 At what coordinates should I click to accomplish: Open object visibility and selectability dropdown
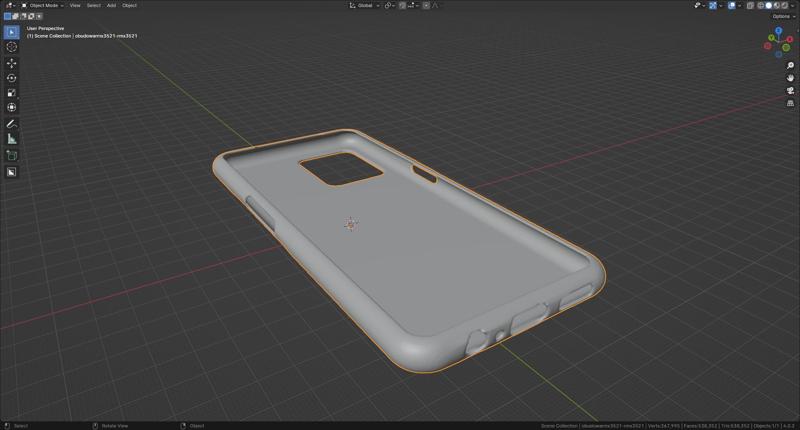[700, 5]
